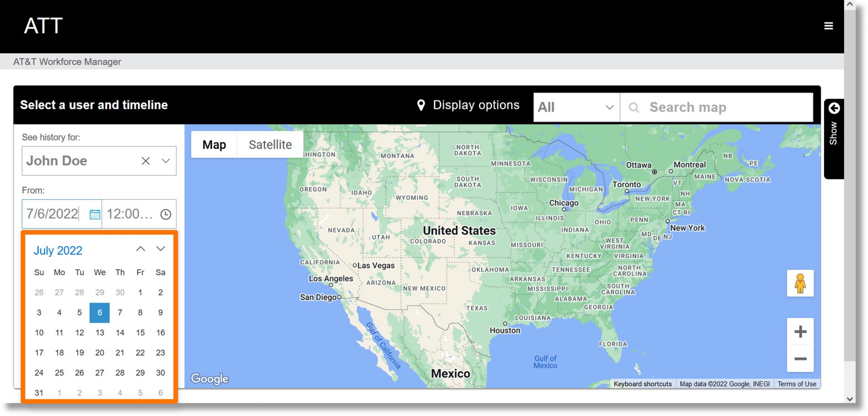Switch to Satellite map view tab
The image size is (868, 416).
click(271, 145)
